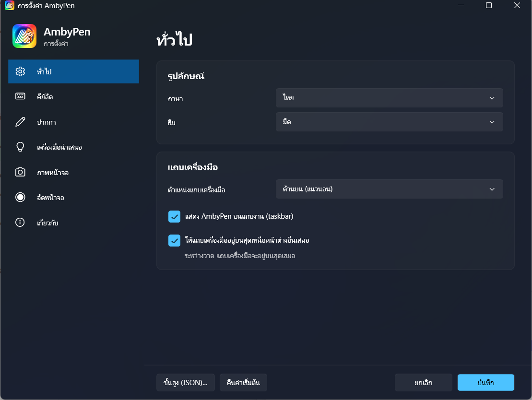The width and height of the screenshot is (532, 400).
Task: Switch to the ปากกา settings page
Action: point(73,122)
